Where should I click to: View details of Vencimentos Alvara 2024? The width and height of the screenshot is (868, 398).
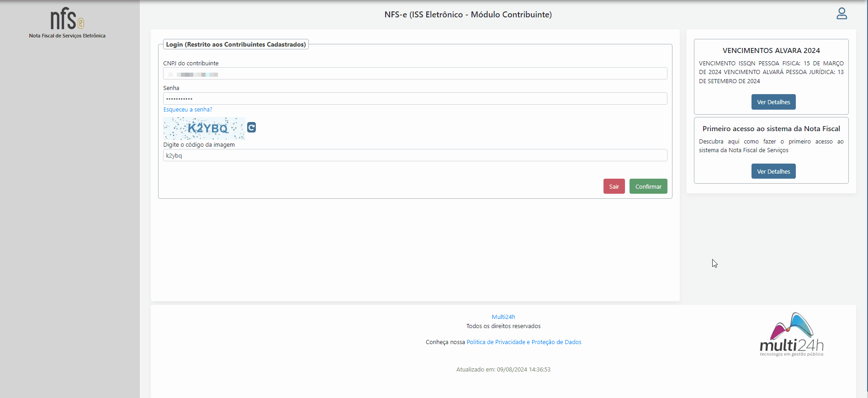[773, 102]
